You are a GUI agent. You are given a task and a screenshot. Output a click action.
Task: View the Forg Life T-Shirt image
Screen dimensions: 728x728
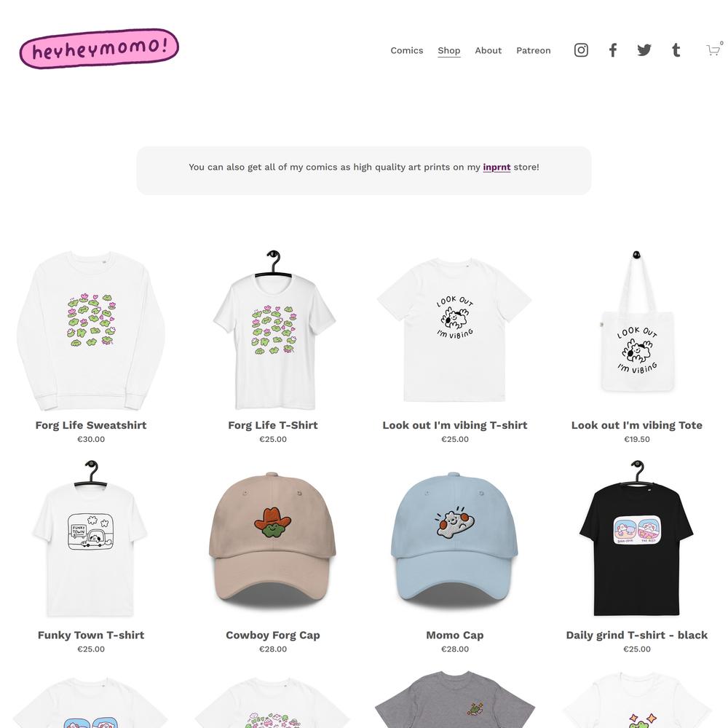(273, 331)
